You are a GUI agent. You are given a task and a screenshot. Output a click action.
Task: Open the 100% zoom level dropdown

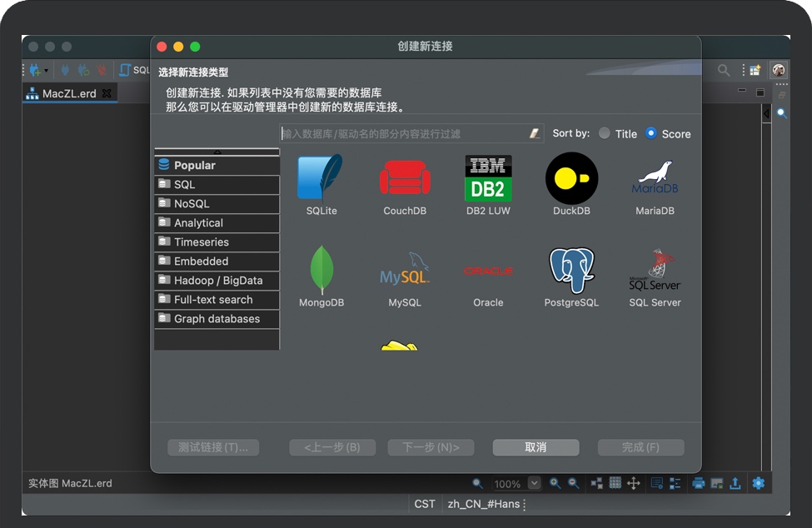pos(534,483)
